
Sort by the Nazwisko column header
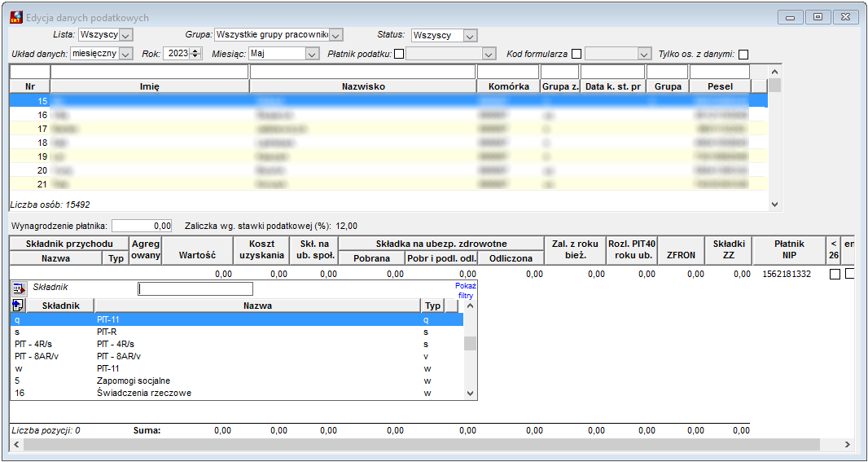coord(363,86)
